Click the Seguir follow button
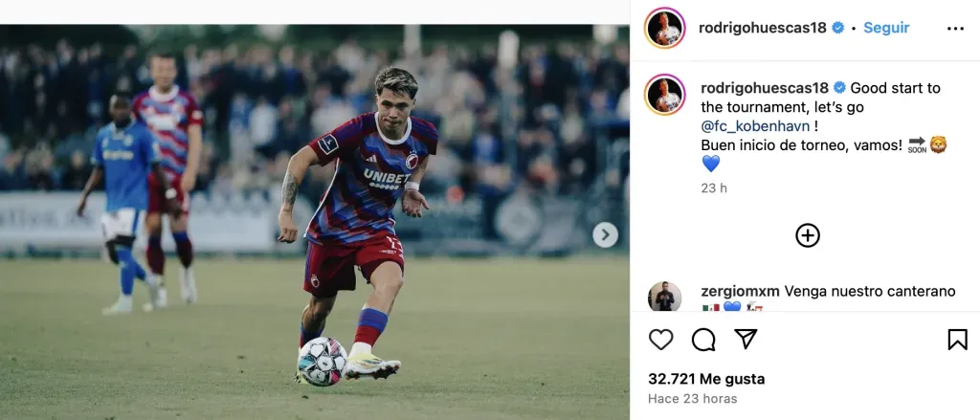Image resolution: width=980 pixels, height=420 pixels. (x=886, y=29)
